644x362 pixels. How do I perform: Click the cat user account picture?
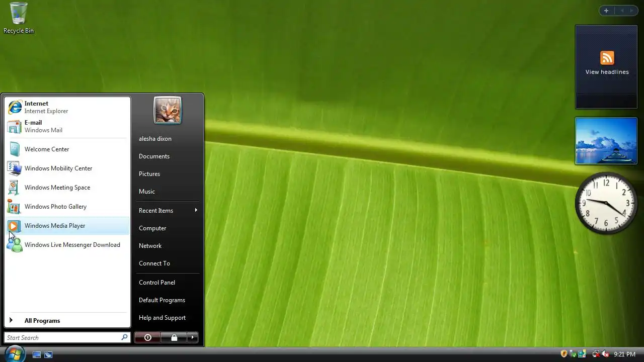click(168, 110)
